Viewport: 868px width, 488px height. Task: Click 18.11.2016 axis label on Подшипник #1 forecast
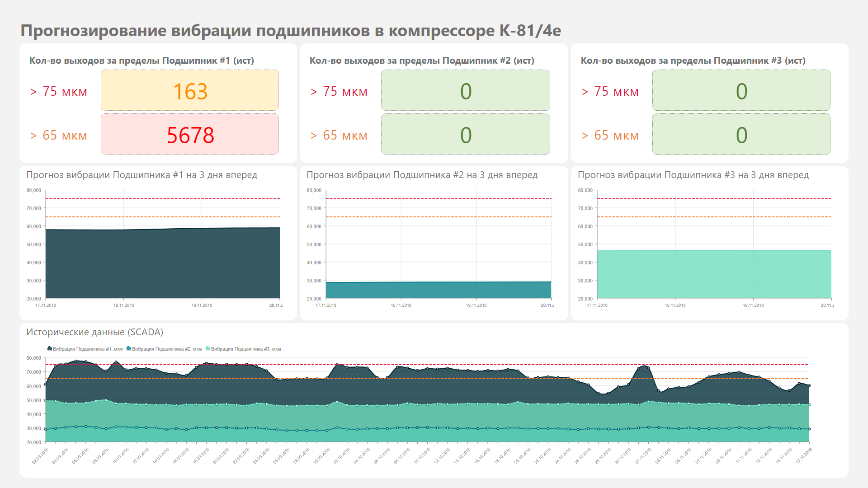tap(124, 305)
